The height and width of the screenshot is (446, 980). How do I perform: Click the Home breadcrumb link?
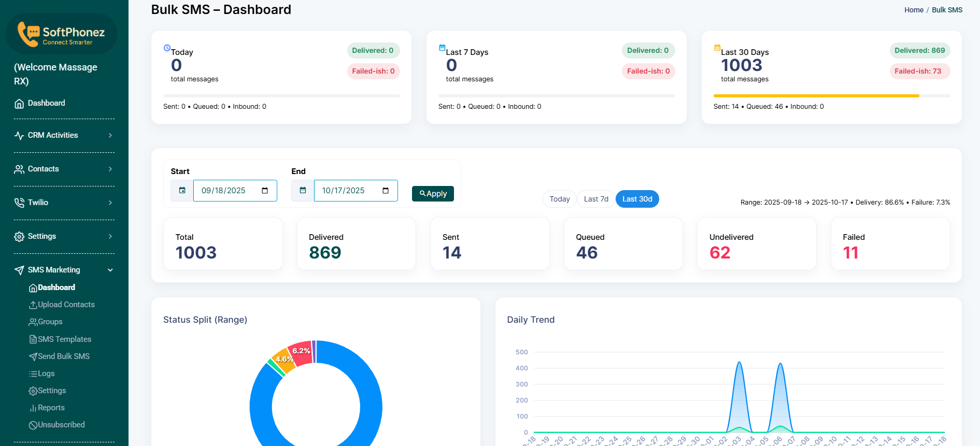click(x=914, y=10)
